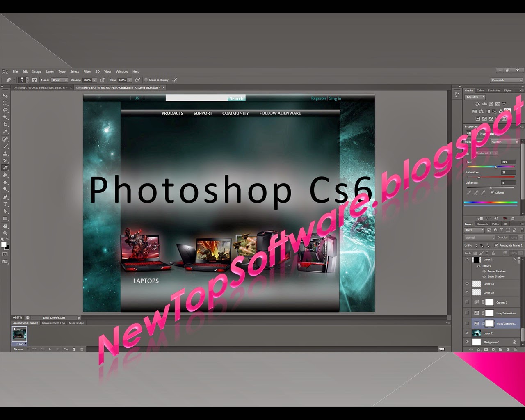
Task: Select the Dodge tool
Action: pos(5,189)
